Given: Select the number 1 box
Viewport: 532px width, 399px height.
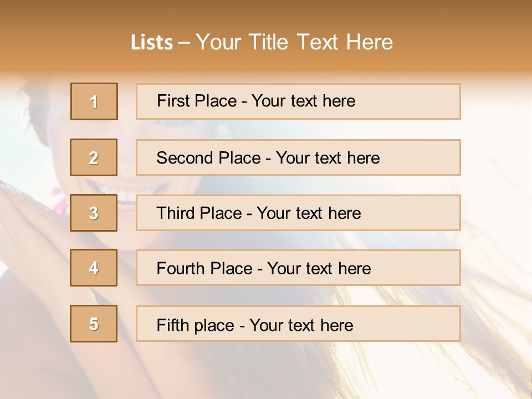Looking at the screenshot, I should pyautogui.click(x=94, y=101).
